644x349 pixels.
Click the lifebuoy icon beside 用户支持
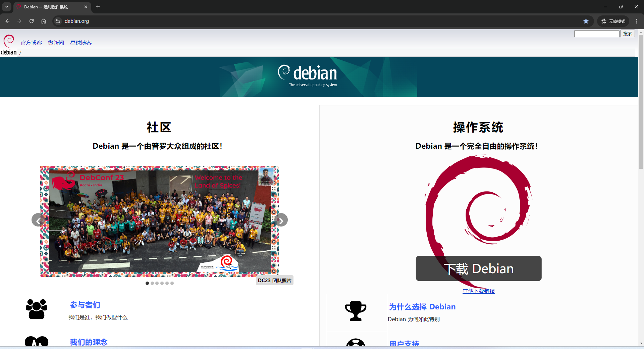click(356, 343)
